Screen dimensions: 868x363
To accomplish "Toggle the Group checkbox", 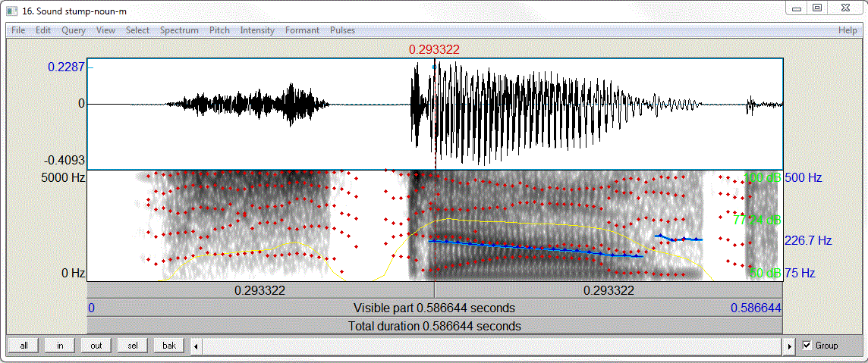I will tap(807, 346).
